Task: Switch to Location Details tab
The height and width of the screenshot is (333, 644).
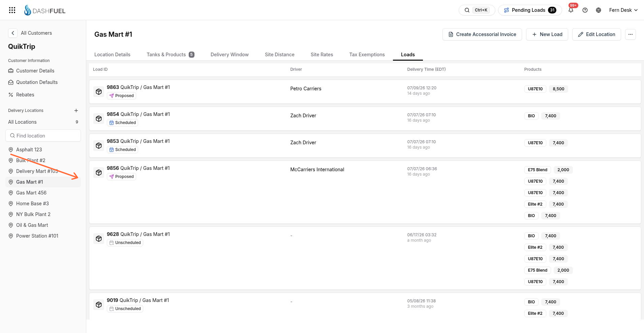Action: 112,55
